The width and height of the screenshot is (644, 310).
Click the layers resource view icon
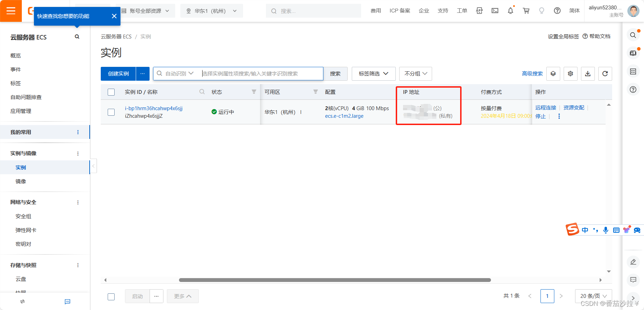(x=553, y=74)
